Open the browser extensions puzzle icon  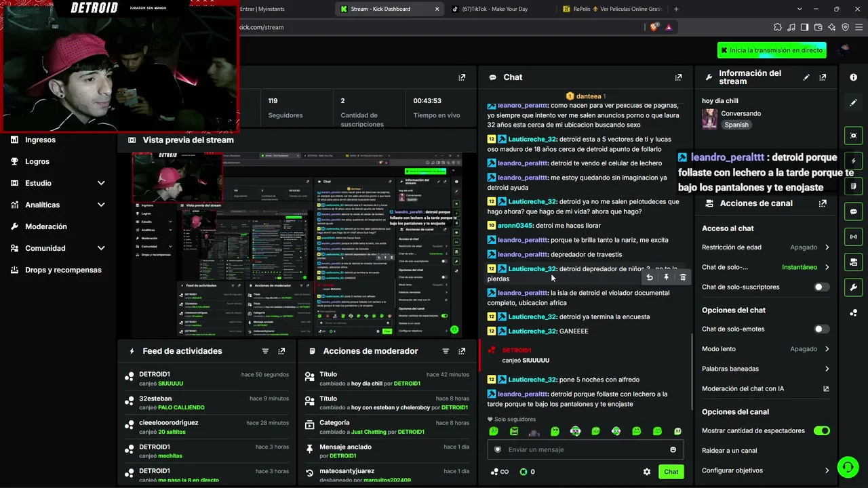click(x=777, y=27)
